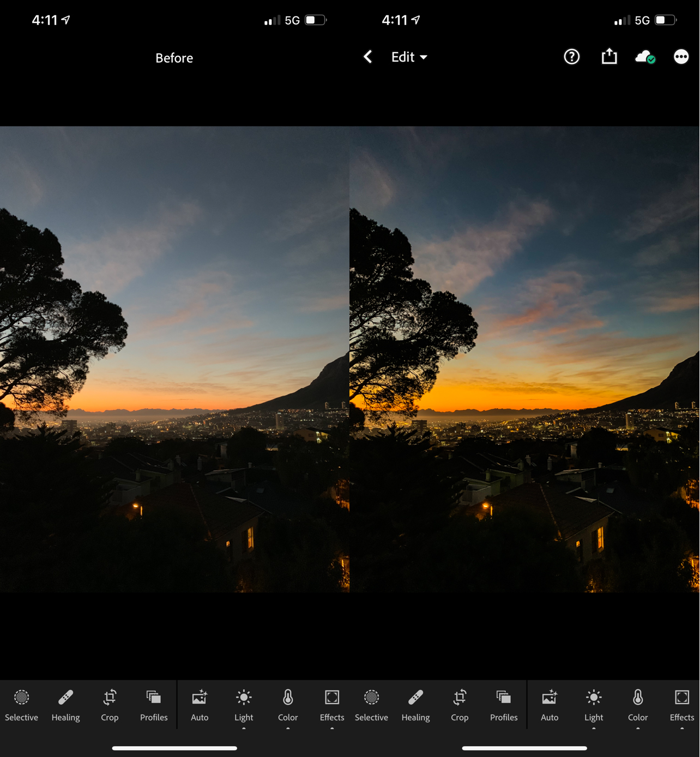This screenshot has height=757, width=700.
Task: Tap Auto adjust on the Before screen
Action: (x=200, y=705)
